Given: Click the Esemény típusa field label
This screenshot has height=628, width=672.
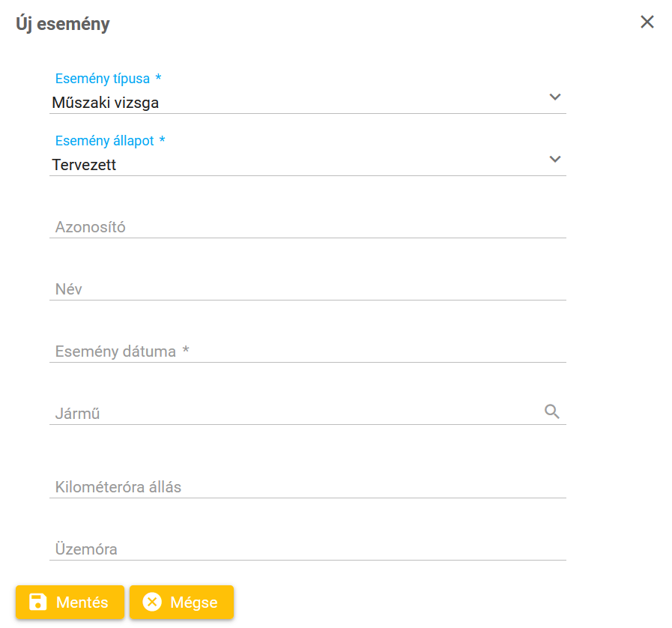Looking at the screenshot, I should [103, 79].
